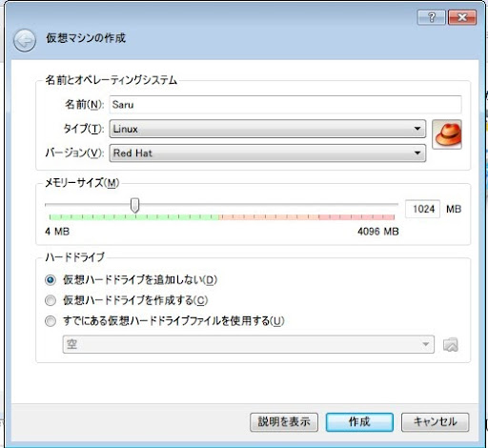
Task: Open the バージョン dropdown showing Red Hat
Action: coord(268,153)
